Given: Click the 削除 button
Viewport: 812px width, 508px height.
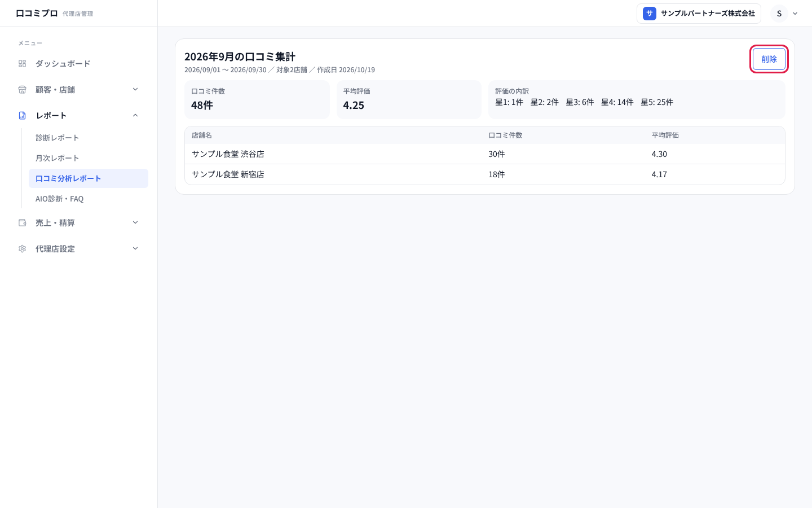Looking at the screenshot, I should tap(769, 59).
